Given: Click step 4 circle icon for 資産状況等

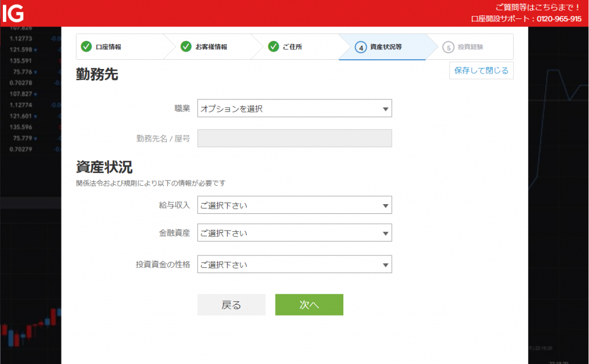Looking at the screenshot, I should coord(361,47).
